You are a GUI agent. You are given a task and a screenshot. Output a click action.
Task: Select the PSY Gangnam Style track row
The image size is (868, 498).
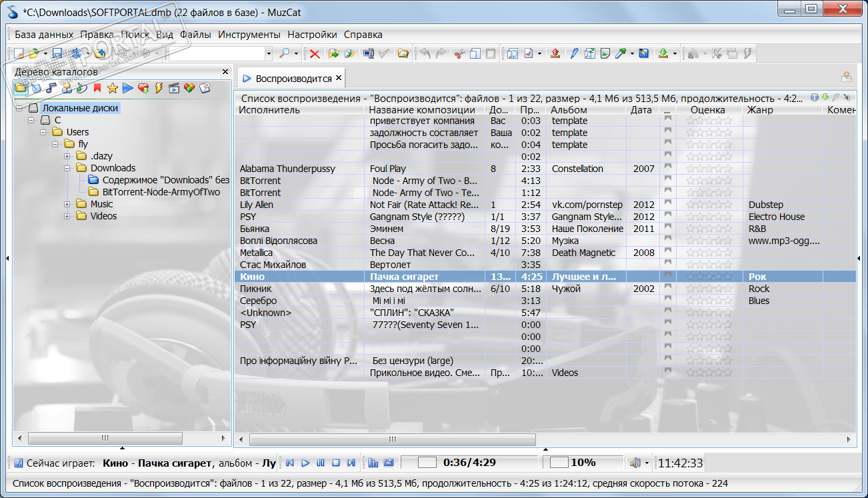pyautogui.click(x=545, y=216)
